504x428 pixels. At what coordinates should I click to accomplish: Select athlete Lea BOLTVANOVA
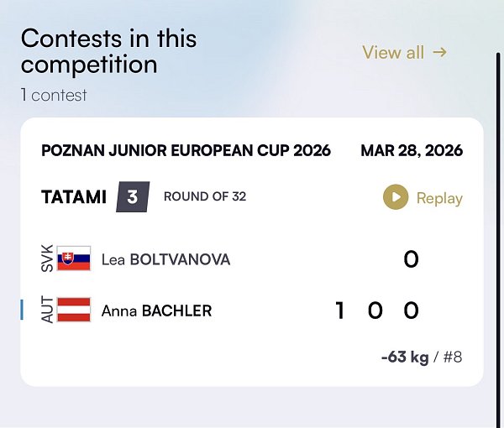pos(165,259)
